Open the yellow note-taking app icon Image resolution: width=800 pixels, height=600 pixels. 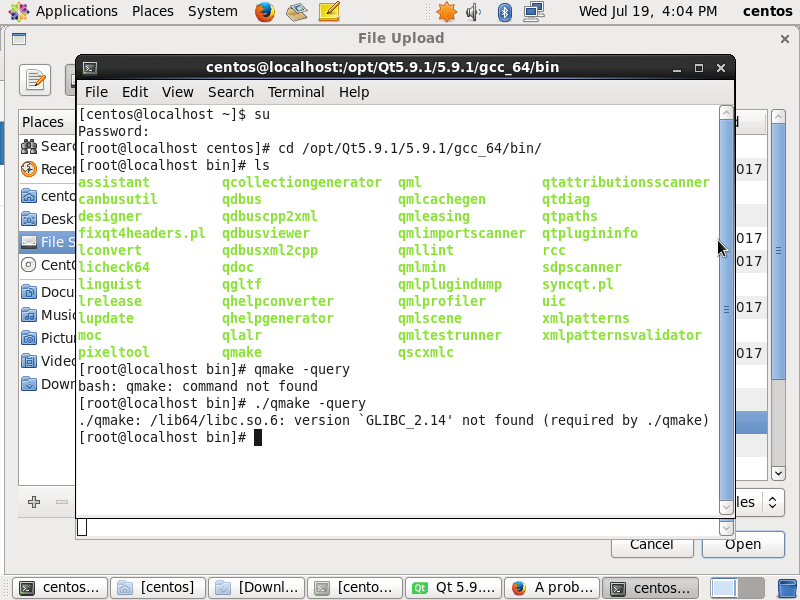(329, 11)
